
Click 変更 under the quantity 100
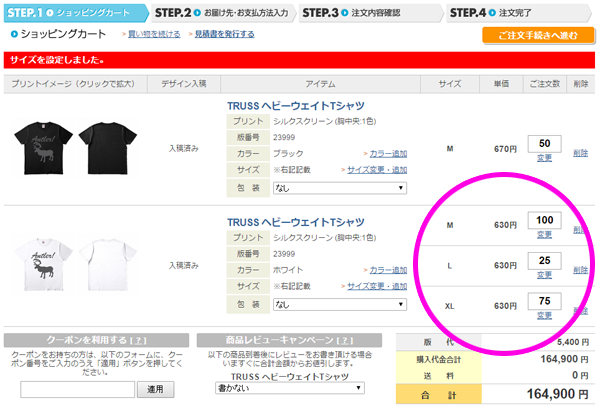(x=545, y=234)
